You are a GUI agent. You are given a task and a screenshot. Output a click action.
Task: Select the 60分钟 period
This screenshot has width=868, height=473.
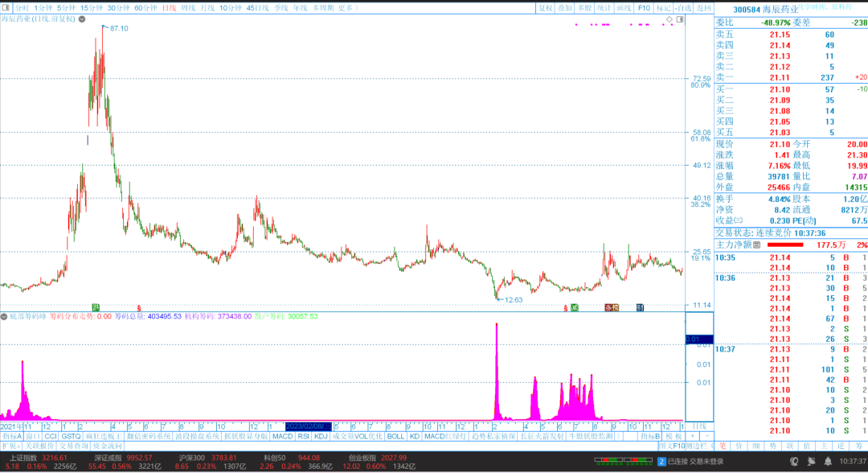click(x=145, y=8)
